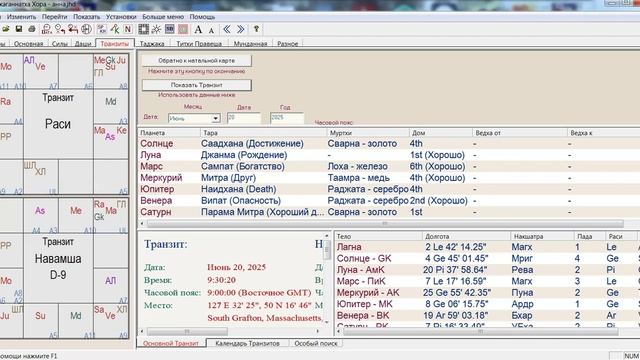Switch to the Мунданная tab
The image size is (640, 360).
click(x=250, y=44)
